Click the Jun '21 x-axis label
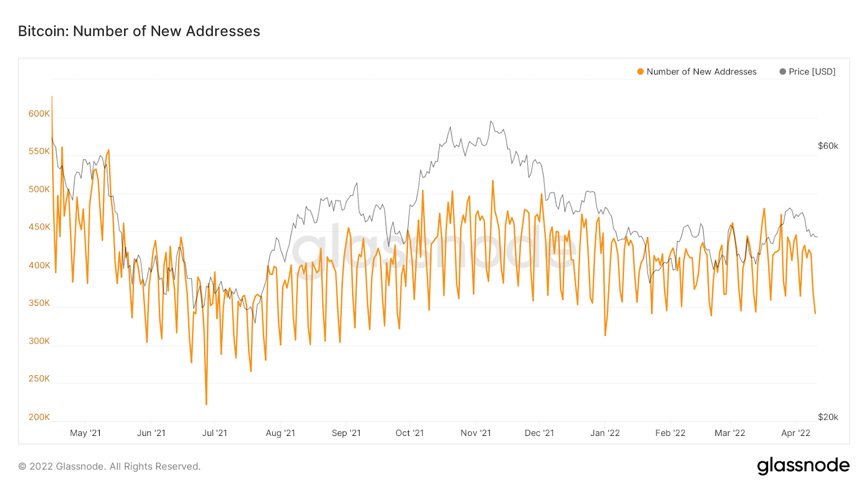This screenshot has height=488, width=868. pos(151,433)
